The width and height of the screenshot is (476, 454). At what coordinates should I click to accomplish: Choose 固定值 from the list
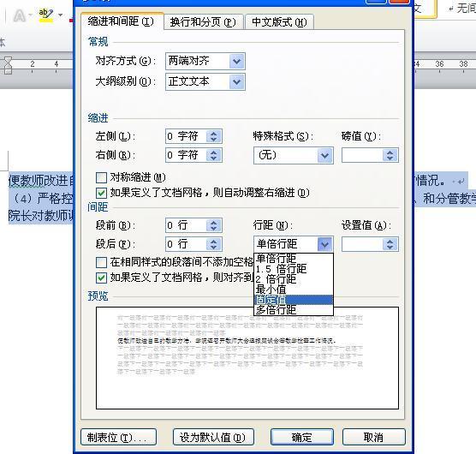tap(294, 300)
